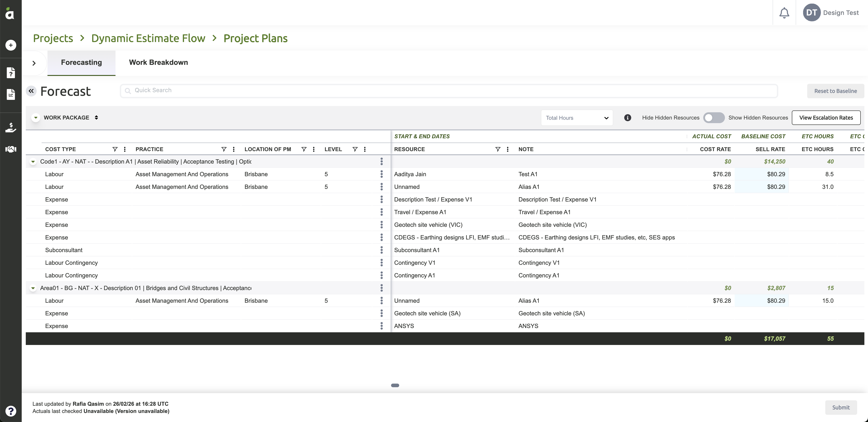Open filter for Location of PM column
The height and width of the screenshot is (422, 868).
tap(304, 149)
